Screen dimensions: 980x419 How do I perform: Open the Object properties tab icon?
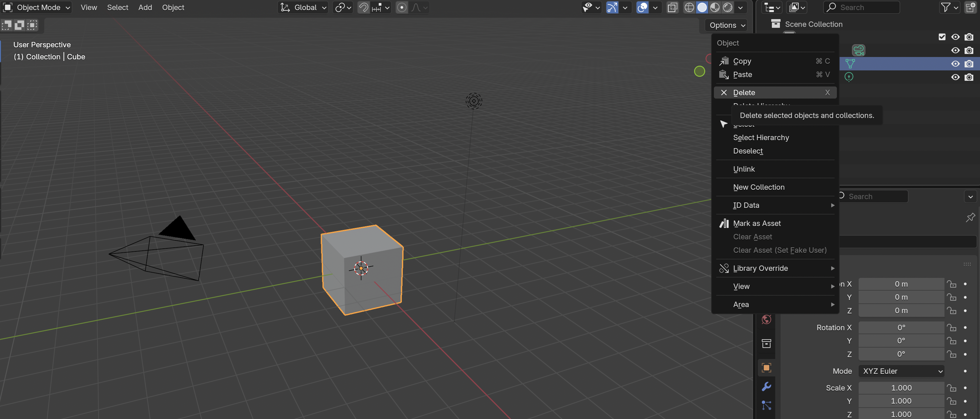pyautogui.click(x=766, y=367)
